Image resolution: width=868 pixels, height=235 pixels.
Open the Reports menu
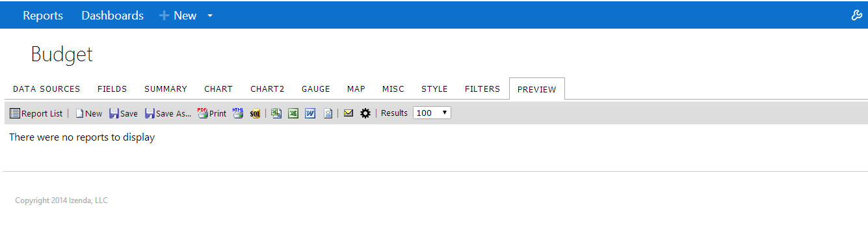pyautogui.click(x=43, y=16)
